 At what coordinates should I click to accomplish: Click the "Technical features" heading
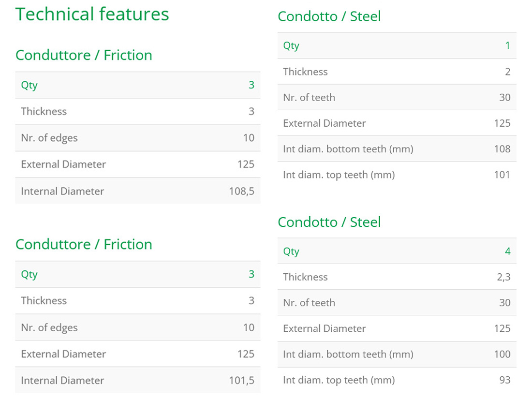92,15
